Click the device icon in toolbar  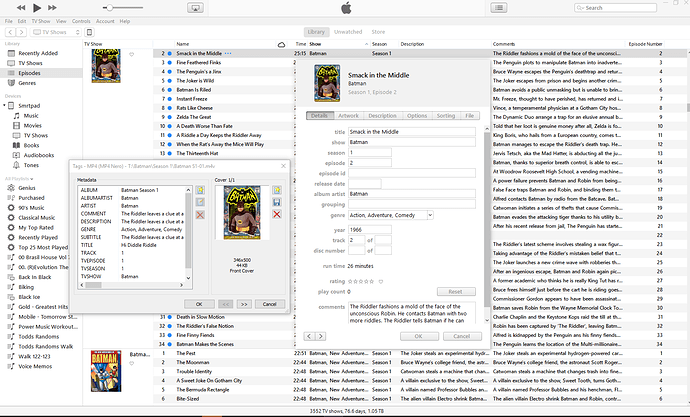[x=89, y=32]
